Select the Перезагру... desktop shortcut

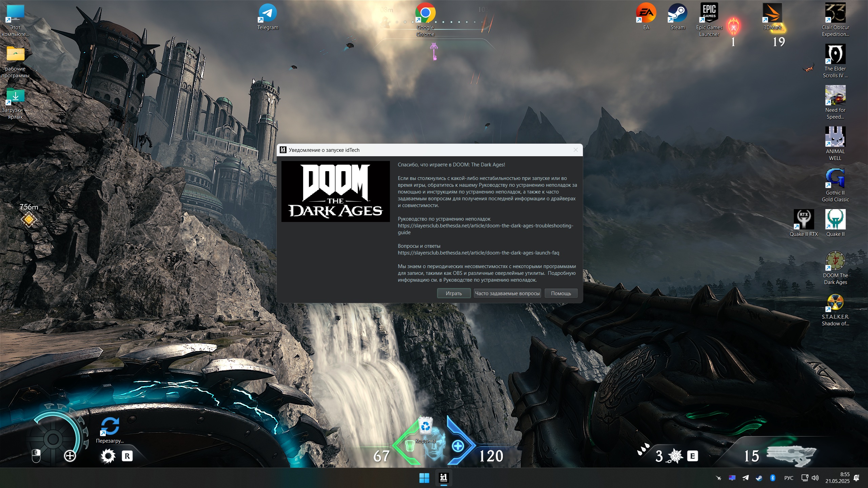point(110,430)
